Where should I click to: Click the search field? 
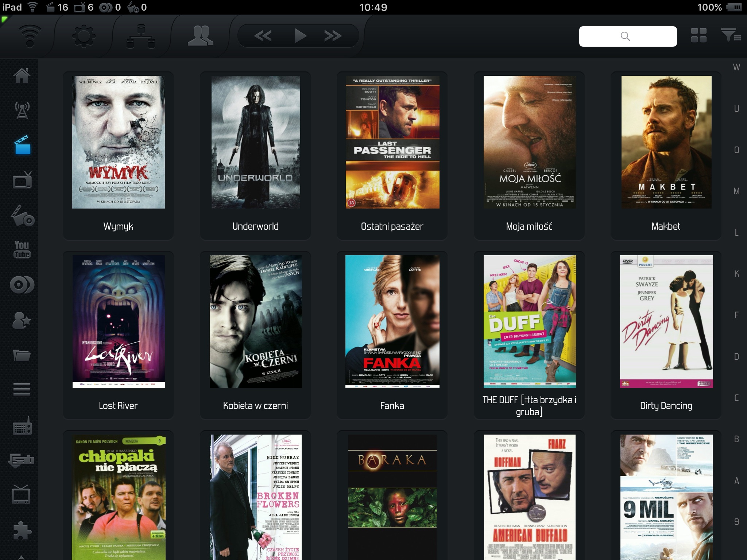pyautogui.click(x=628, y=36)
